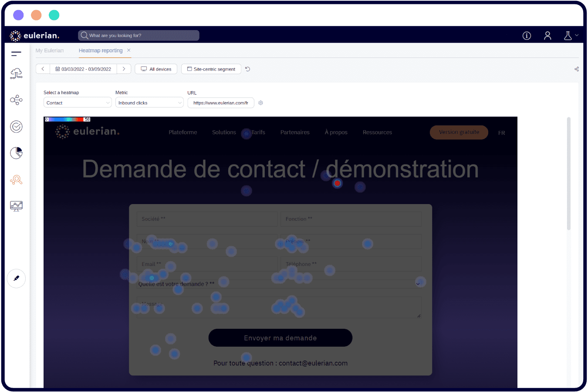
Task: Click the Message text area
Action: (x=279, y=307)
